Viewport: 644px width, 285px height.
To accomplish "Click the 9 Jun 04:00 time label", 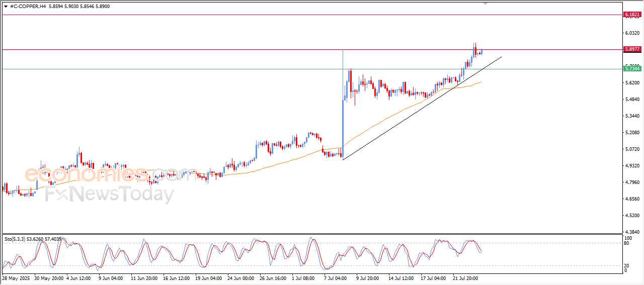I will coord(111,278).
